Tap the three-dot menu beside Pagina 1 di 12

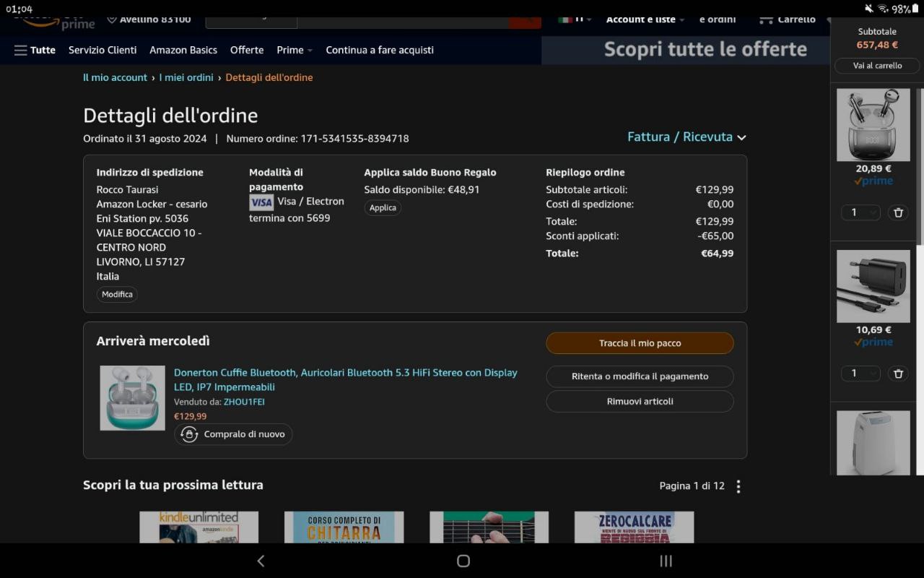click(x=738, y=486)
